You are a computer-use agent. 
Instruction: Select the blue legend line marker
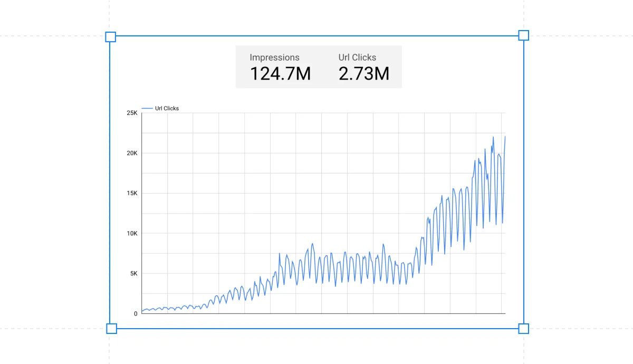tap(147, 108)
